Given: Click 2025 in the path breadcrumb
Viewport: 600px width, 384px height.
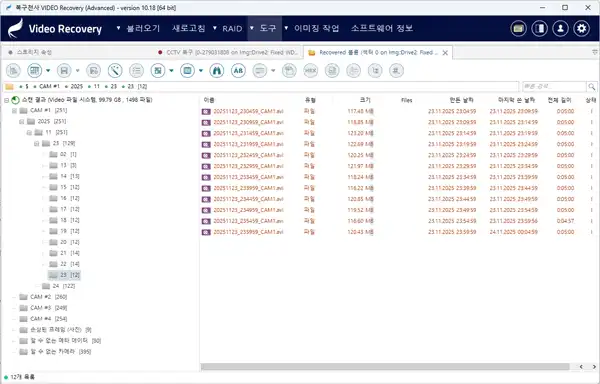Looking at the screenshot, I should point(77,86).
